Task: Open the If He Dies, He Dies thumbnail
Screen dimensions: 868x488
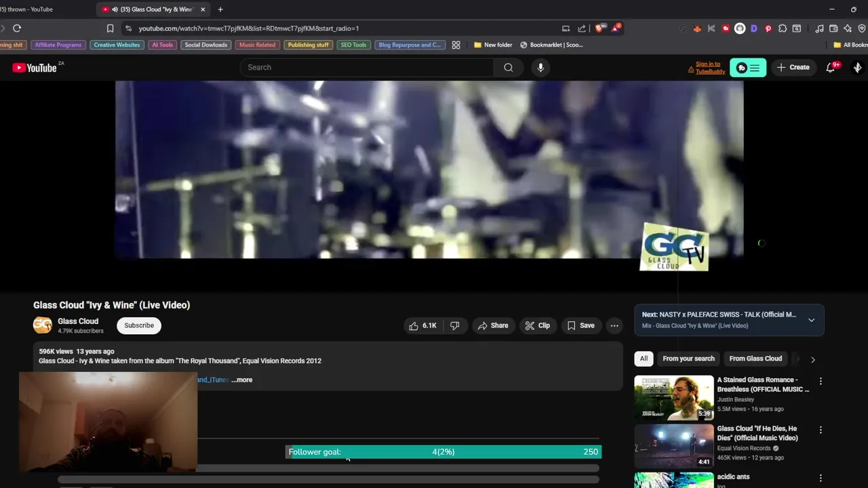Action: 674,447
